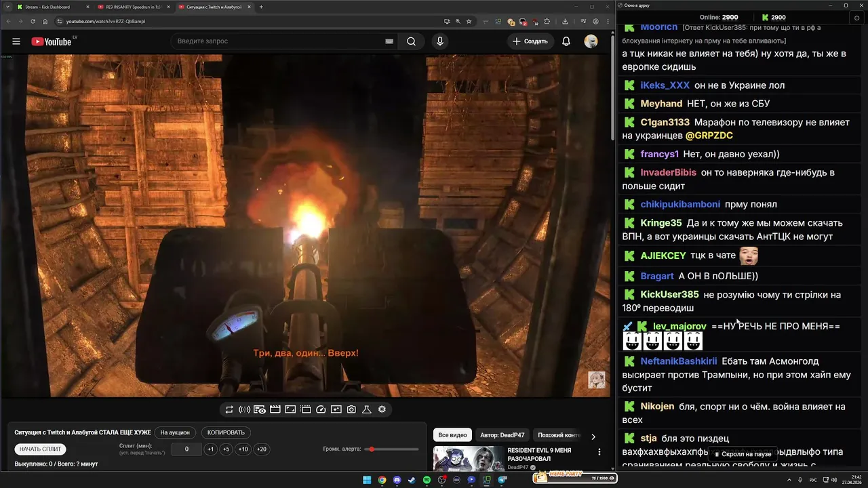Start voice search with the microphone
The height and width of the screenshot is (488, 868).
coord(440,41)
